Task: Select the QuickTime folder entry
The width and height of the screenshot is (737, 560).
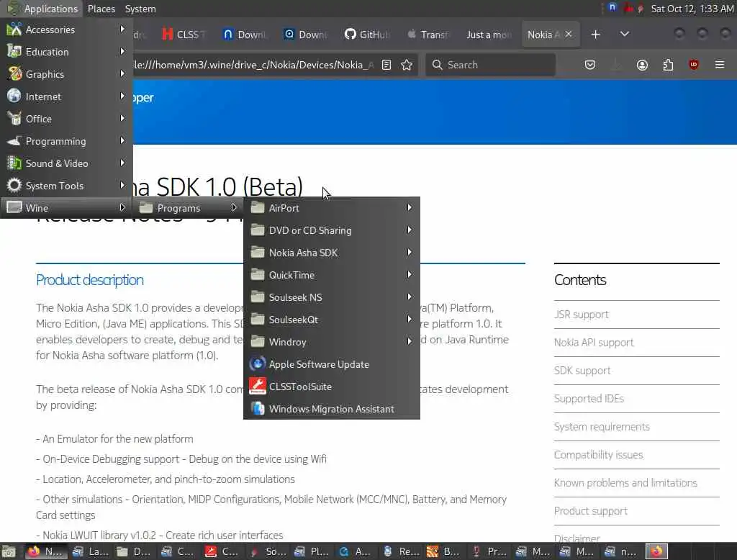Action: click(331, 275)
